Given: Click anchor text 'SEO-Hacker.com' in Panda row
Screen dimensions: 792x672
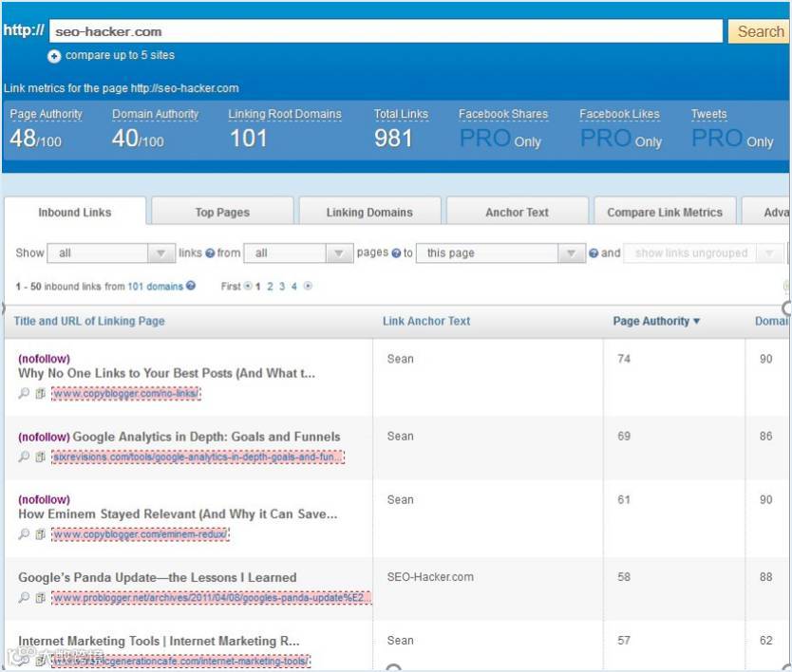Looking at the screenshot, I should click(430, 577).
